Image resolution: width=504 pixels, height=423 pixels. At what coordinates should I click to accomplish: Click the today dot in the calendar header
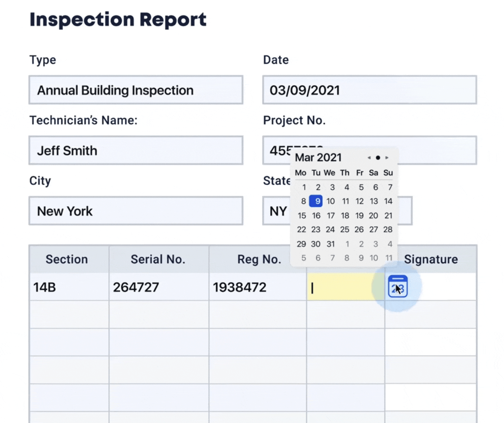tap(378, 158)
